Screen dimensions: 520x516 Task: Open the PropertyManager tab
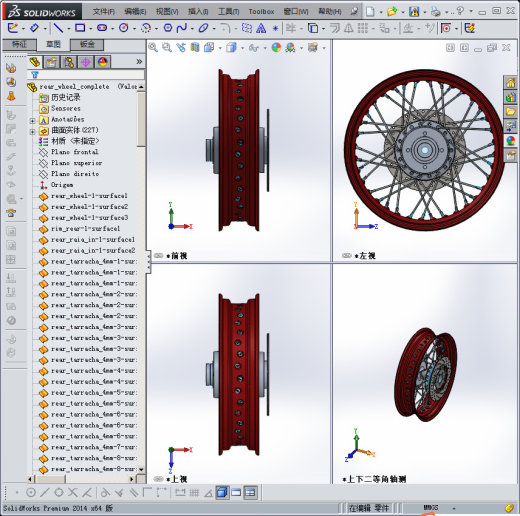tap(51, 62)
